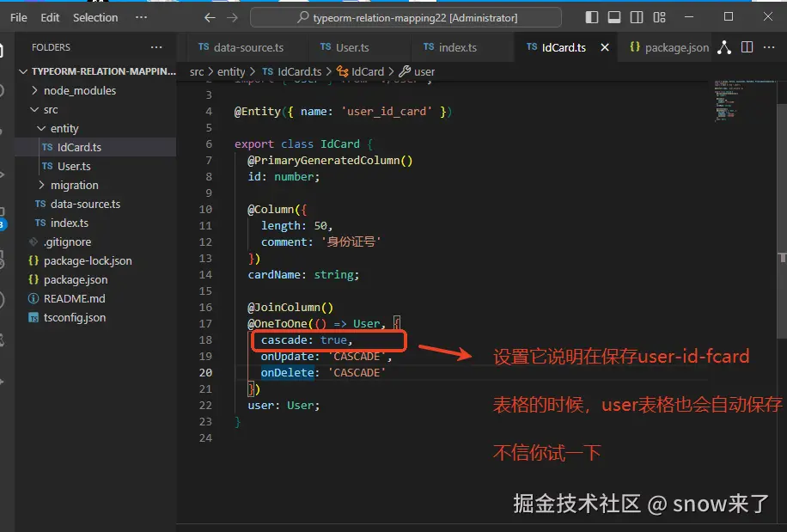Click the search magnifier icon in the title bar
This screenshot has height=532, width=787.
tap(302, 17)
